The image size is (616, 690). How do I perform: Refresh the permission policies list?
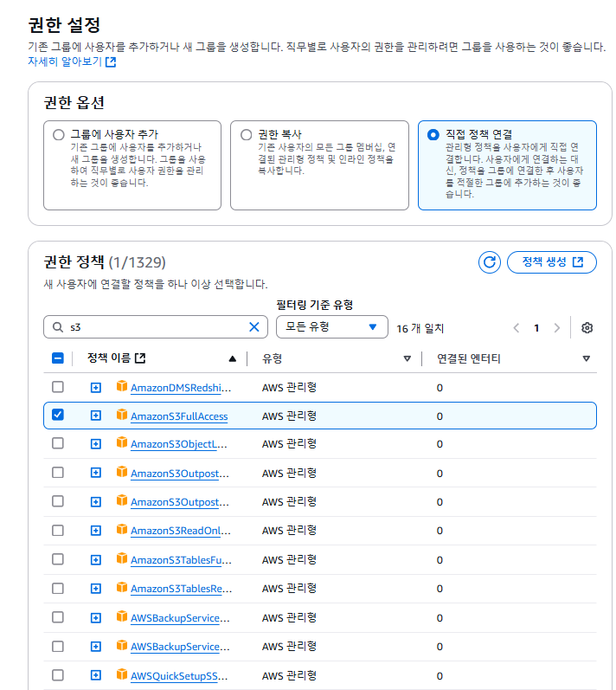click(x=490, y=262)
